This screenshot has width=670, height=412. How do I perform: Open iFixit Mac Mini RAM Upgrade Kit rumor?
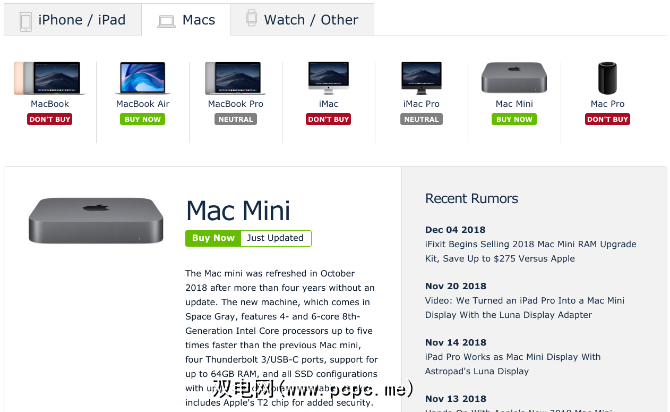click(530, 251)
